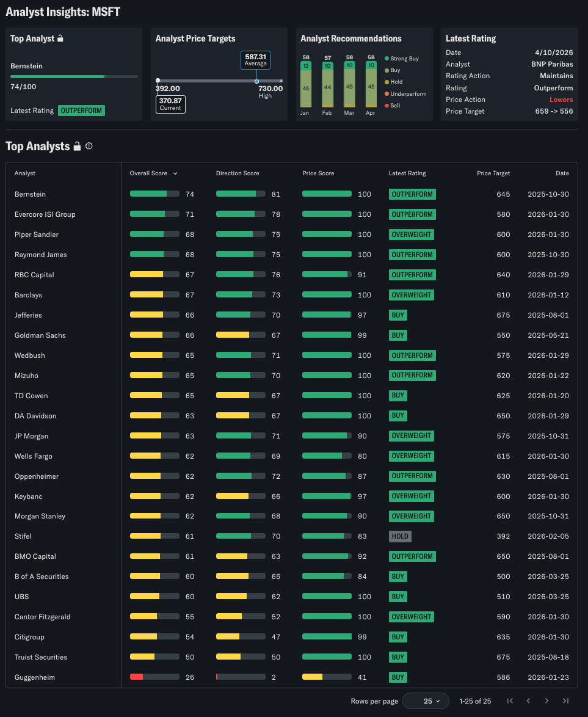This screenshot has width=588, height=717.
Task: Click the red Lowers price action text
Action: 561,100
